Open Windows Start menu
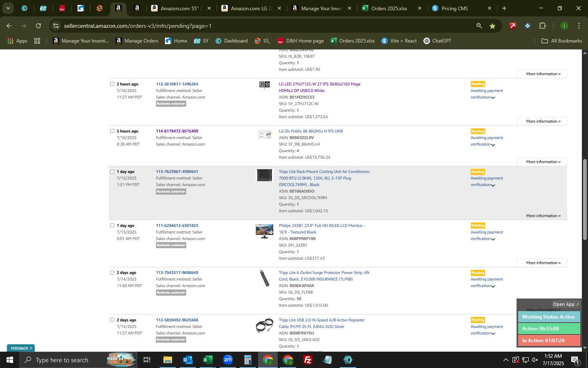Screen dimensions: 588x368 9,360
